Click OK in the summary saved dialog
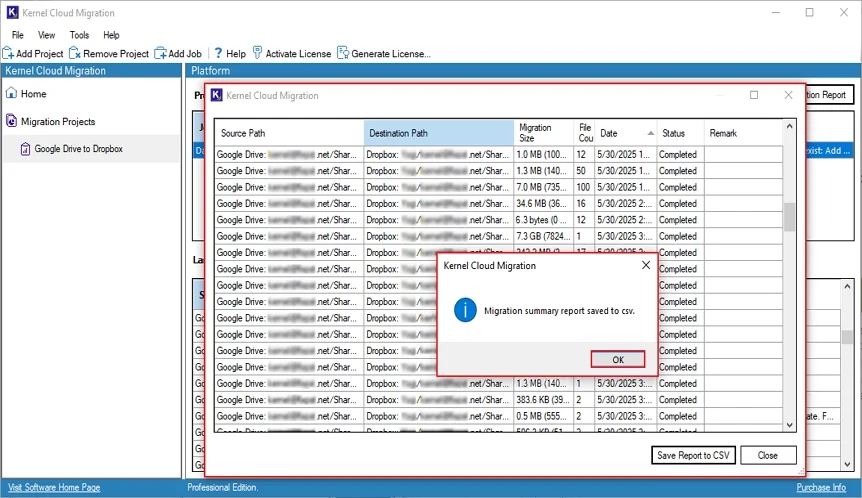 coord(617,359)
